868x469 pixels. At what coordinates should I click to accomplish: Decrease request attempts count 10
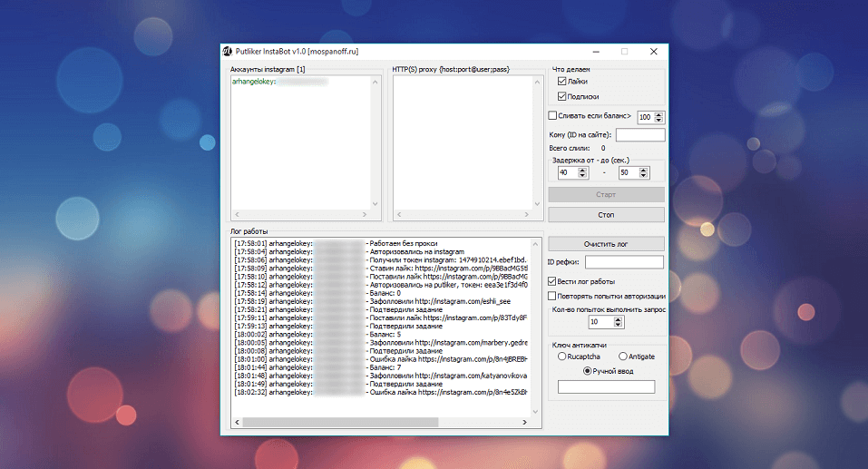[619, 325]
